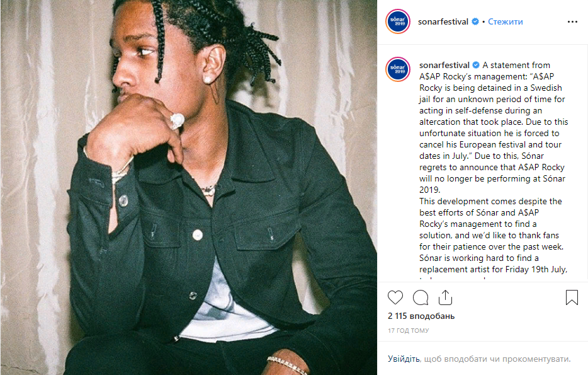Image resolution: width=588 pixels, height=375 pixels.
Task: Log in via the Увійдіть link
Action: click(404, 359)
